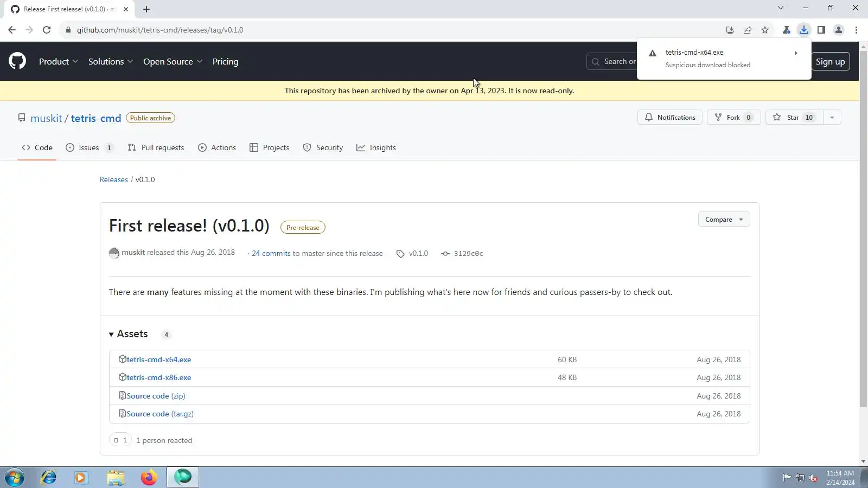Click the browser address bar URL
This screenshot has width=868, height=488.
pos(160,30)
